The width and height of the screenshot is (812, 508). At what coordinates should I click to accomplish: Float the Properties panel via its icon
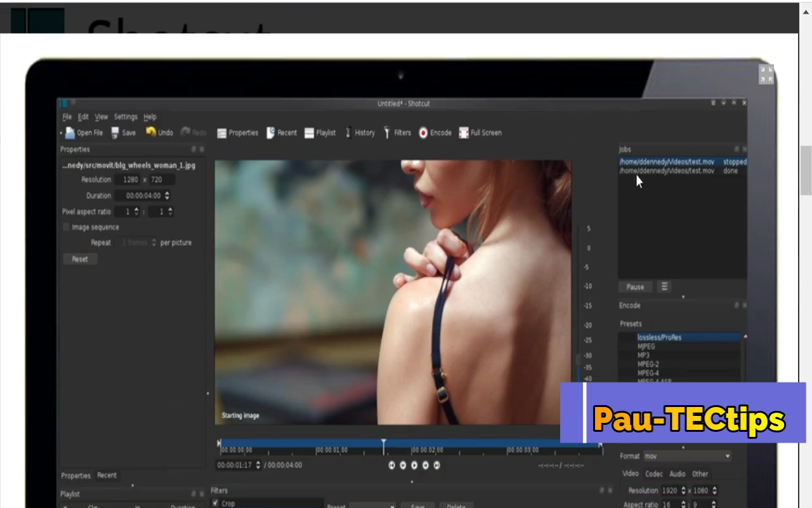coord(194,149)
